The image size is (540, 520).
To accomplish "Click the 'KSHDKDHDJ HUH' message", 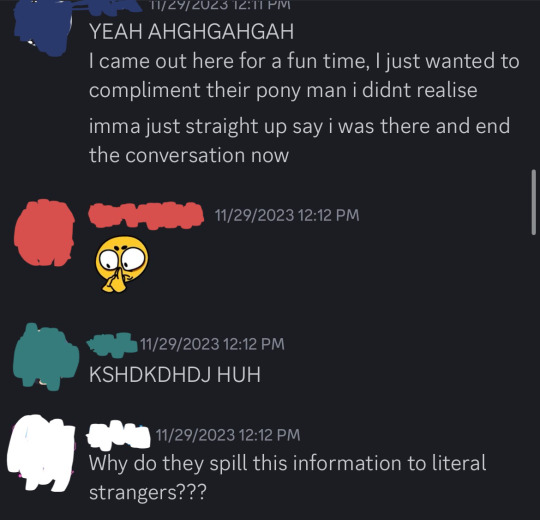I will tap(175, 374).
